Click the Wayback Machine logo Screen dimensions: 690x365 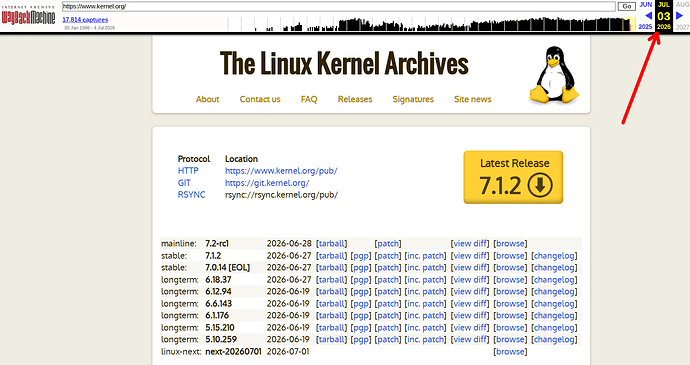(x=29, y=17)
